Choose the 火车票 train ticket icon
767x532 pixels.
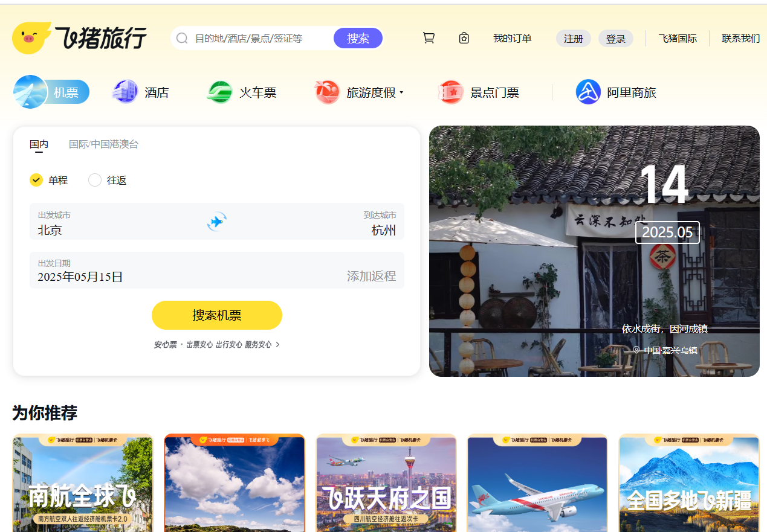tap(220, 92)
